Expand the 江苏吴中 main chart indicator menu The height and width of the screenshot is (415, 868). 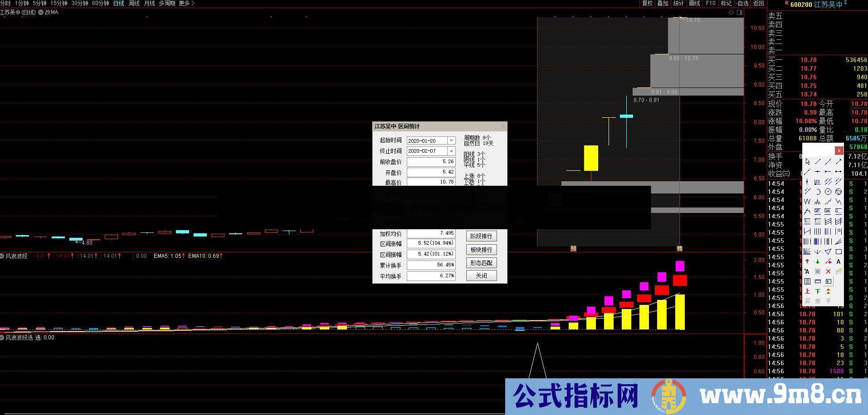coord(41,13)
